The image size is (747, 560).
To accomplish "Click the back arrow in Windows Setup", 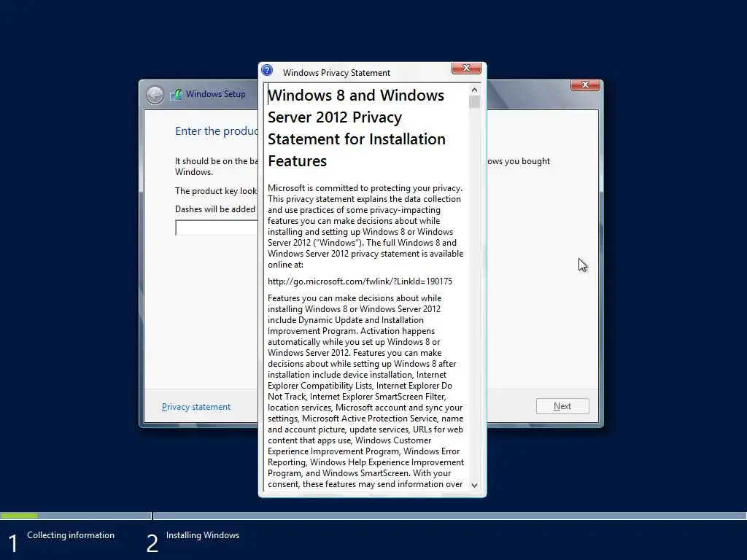I will pyautogui.click(x=155, y=95).
